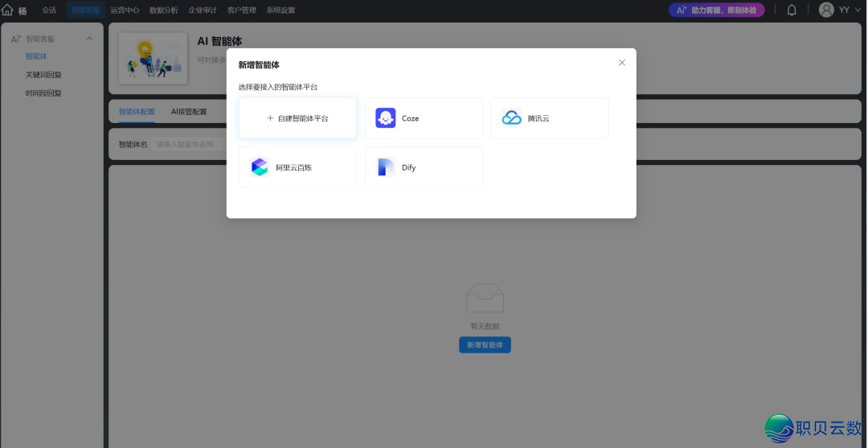Click the 智能体名 search input

click(188, 144)
